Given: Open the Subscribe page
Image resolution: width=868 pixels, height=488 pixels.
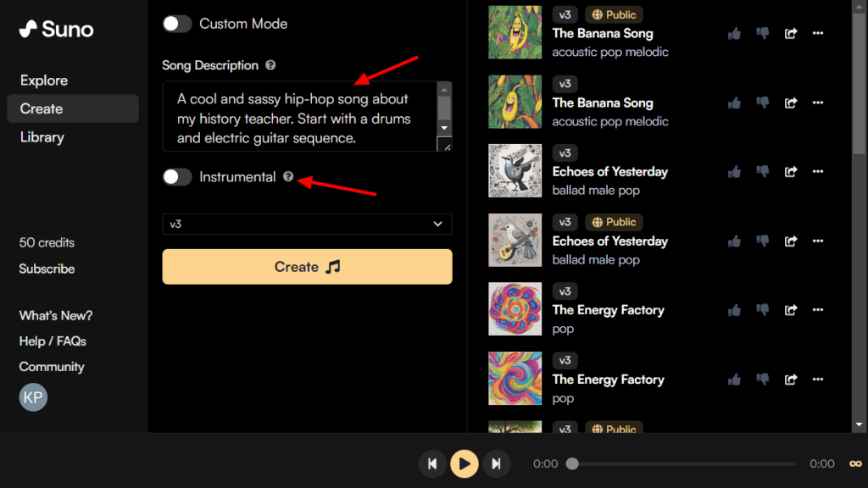Looking at the screenshot, I should tap(47, 269).
